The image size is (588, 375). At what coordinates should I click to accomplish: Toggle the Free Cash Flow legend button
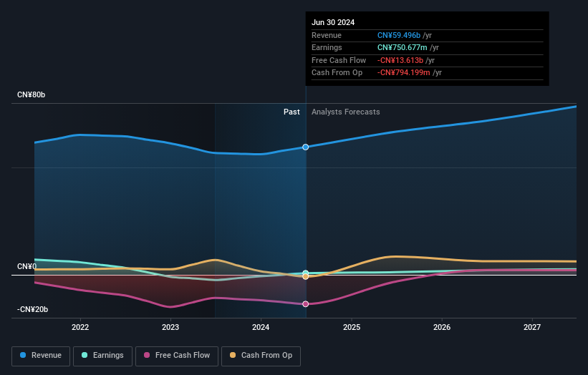pyautogui.click(x=177, y=356)
